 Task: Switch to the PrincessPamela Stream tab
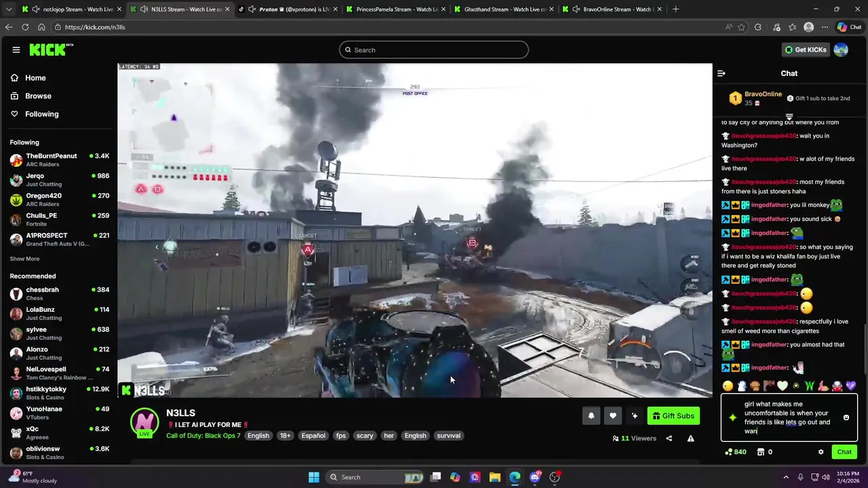click(396, 9)
